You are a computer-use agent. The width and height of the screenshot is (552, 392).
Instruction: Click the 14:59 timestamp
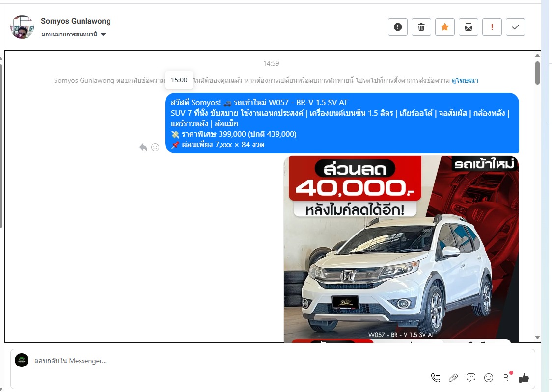271,63
